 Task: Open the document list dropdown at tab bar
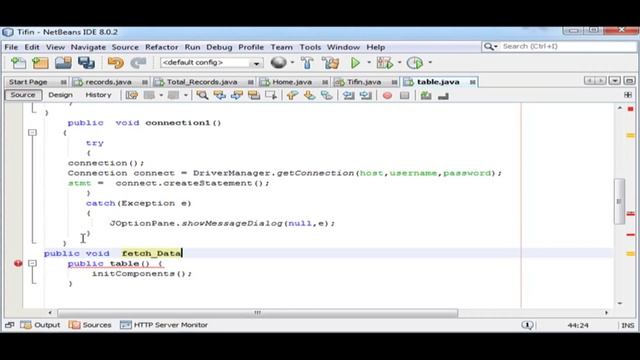tap(615, 81)
